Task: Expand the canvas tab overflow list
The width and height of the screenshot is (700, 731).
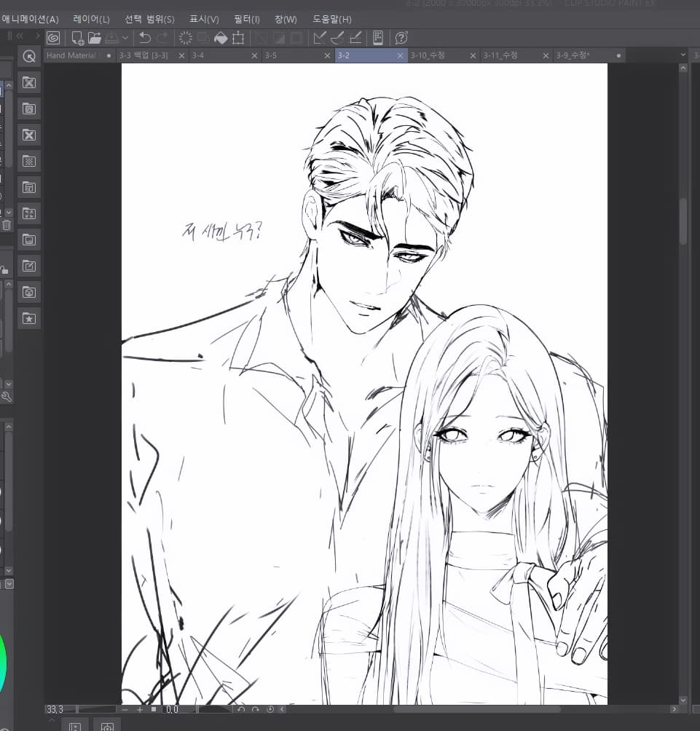Action: [683, 55]
